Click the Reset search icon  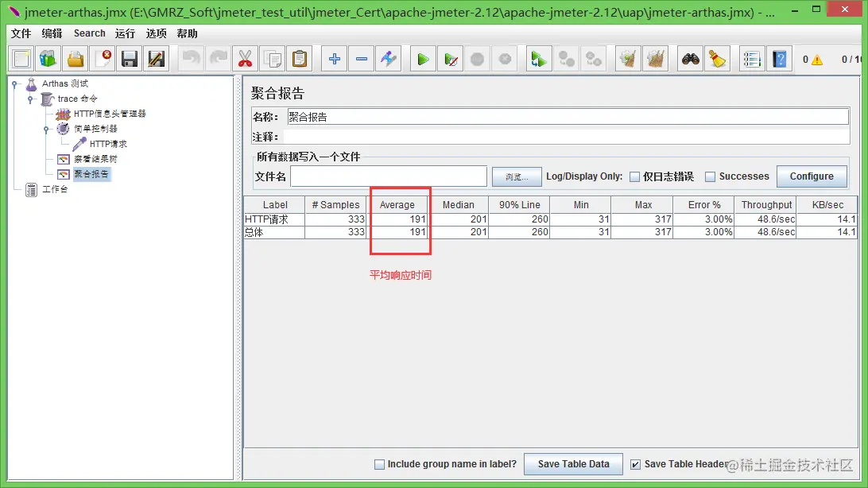tap(718, 59)
